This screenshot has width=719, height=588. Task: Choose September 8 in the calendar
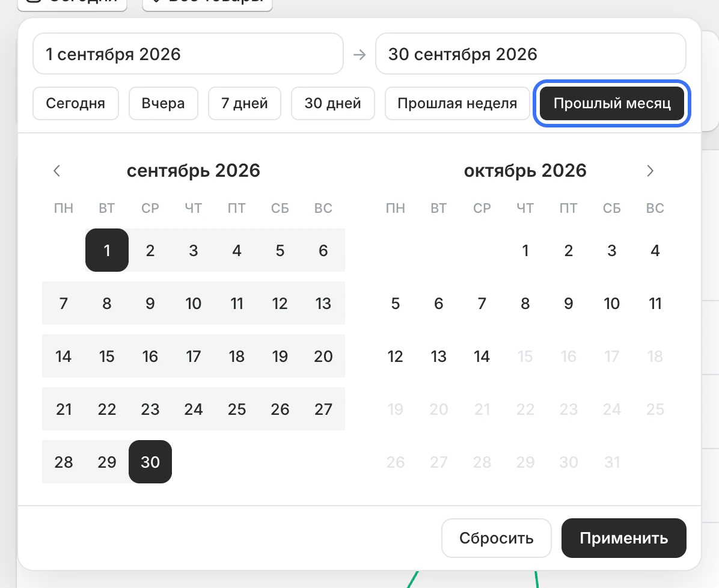click(x=107, y=304)
